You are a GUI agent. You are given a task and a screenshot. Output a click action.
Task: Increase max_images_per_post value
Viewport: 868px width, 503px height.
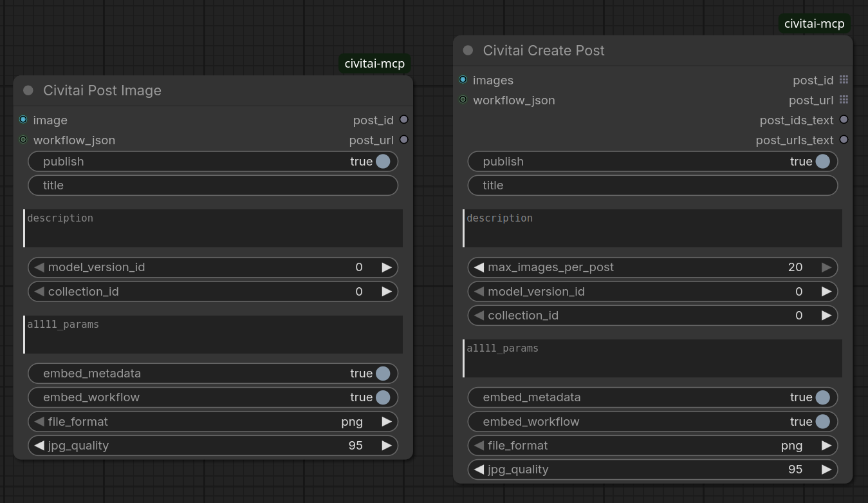[827, 267]
